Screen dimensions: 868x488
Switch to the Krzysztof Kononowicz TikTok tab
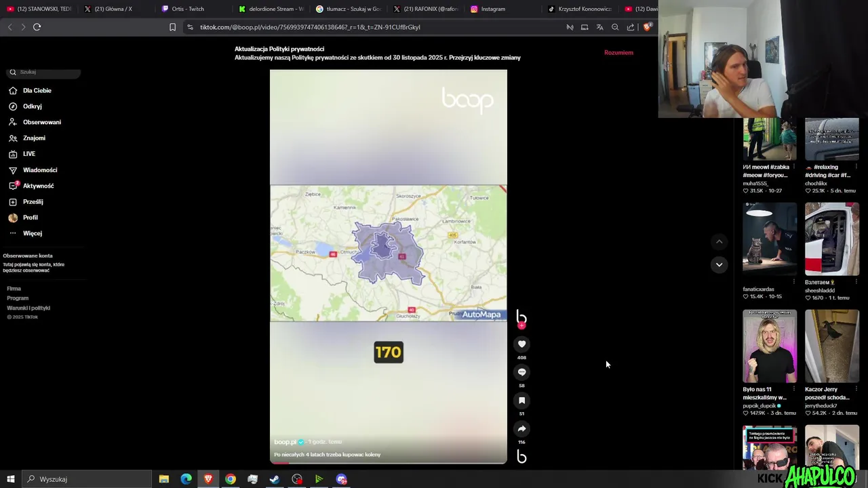(580, 9)
